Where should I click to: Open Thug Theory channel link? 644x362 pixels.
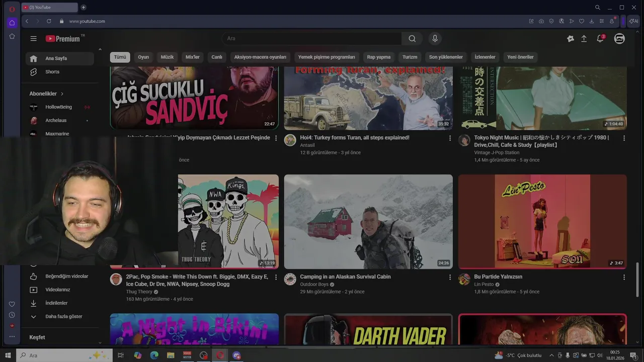(139, 292)
